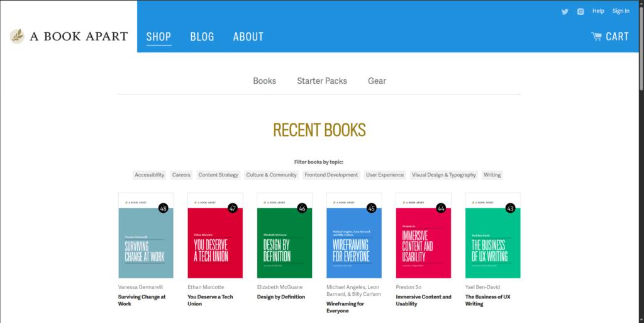Open the Help link
This screenshot has height=323, width=644.
pos(598,11)
